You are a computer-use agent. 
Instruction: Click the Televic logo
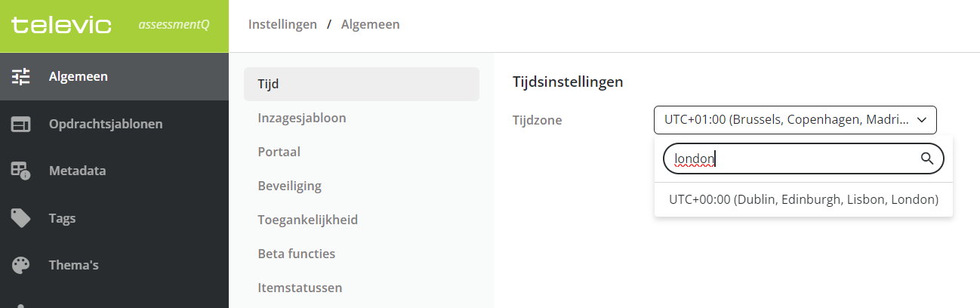click(61, 25)
